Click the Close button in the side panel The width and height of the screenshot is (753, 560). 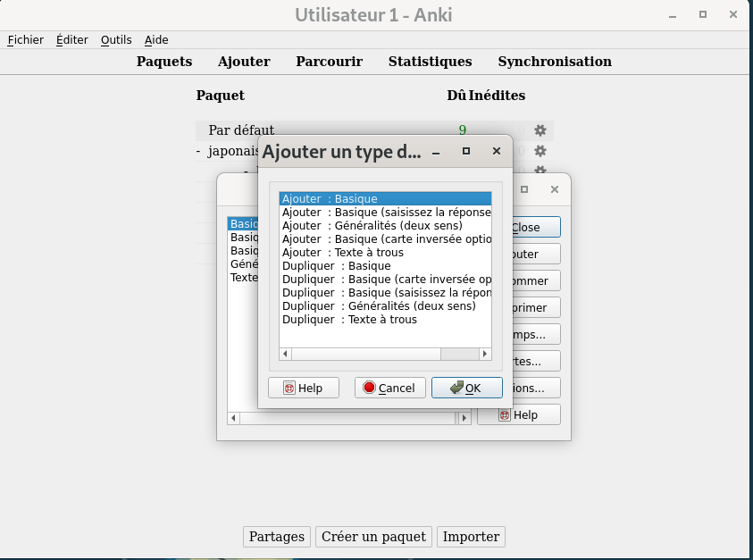(532, 227)
